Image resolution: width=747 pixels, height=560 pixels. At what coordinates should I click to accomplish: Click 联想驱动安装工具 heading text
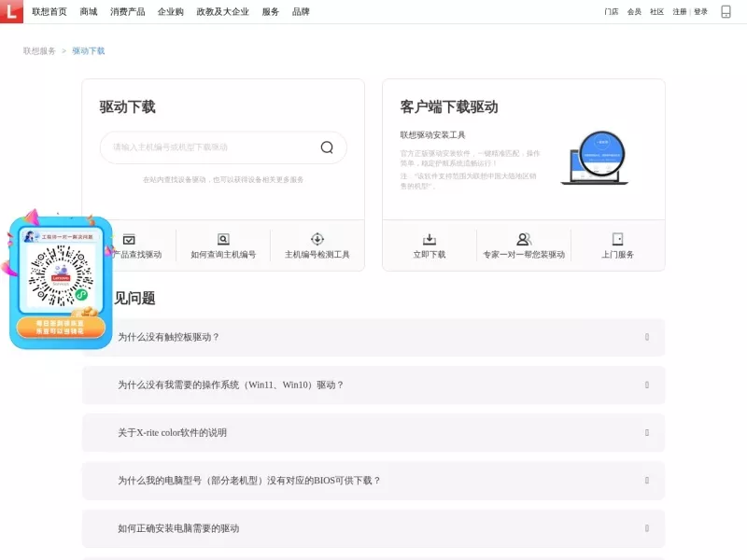pos(432,134)
